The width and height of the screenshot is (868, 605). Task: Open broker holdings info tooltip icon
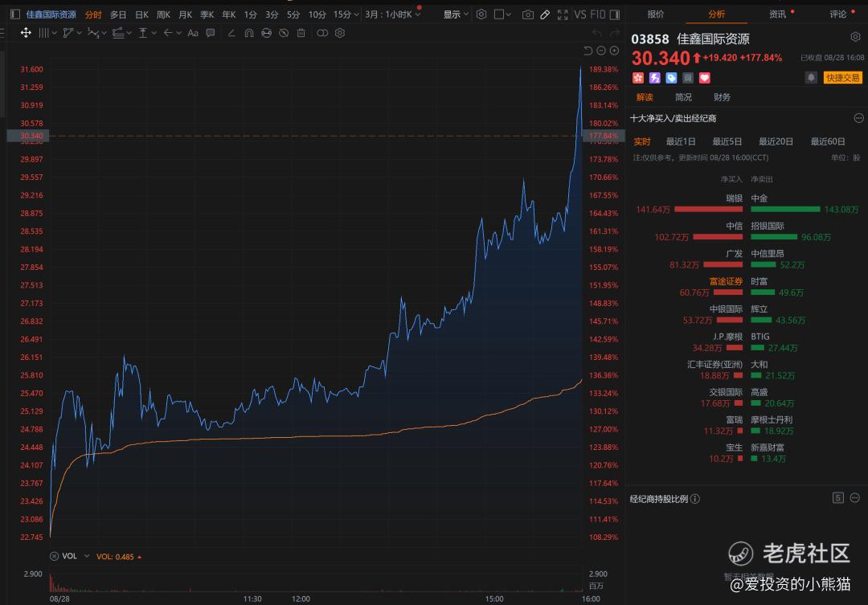(695, 499)
